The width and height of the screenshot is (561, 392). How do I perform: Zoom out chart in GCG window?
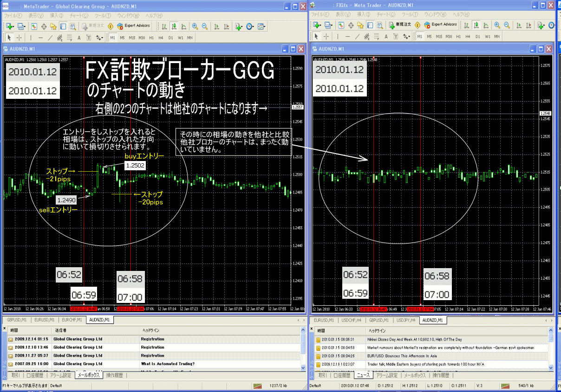[205, 26]
